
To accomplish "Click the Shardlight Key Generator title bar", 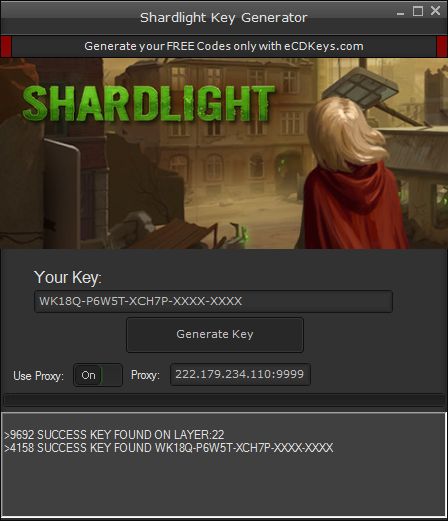I will click(x=223, y=17).
